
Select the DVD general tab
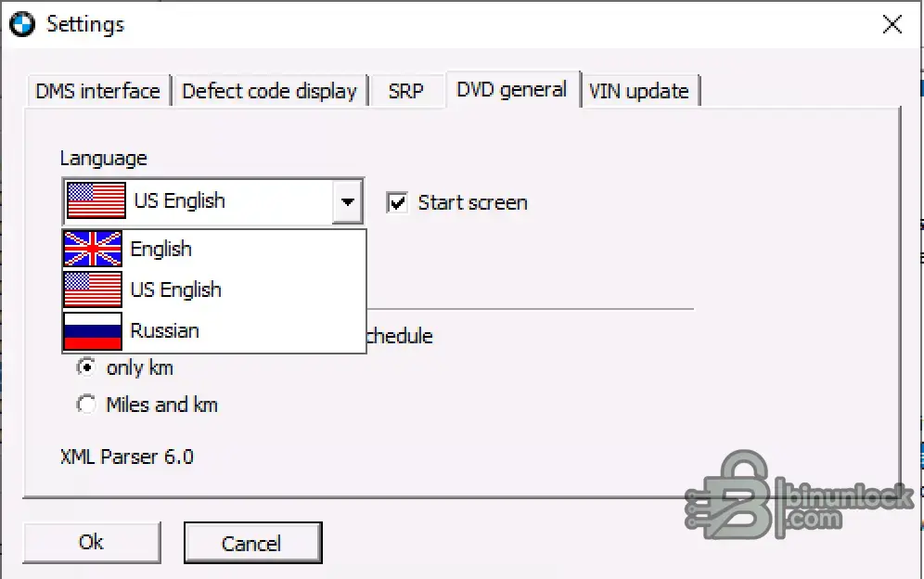[512, 90]
